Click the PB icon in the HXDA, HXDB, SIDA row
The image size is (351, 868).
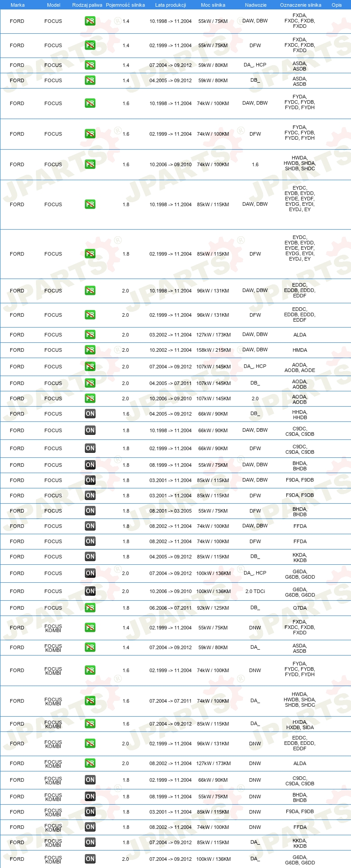[90, 724]
